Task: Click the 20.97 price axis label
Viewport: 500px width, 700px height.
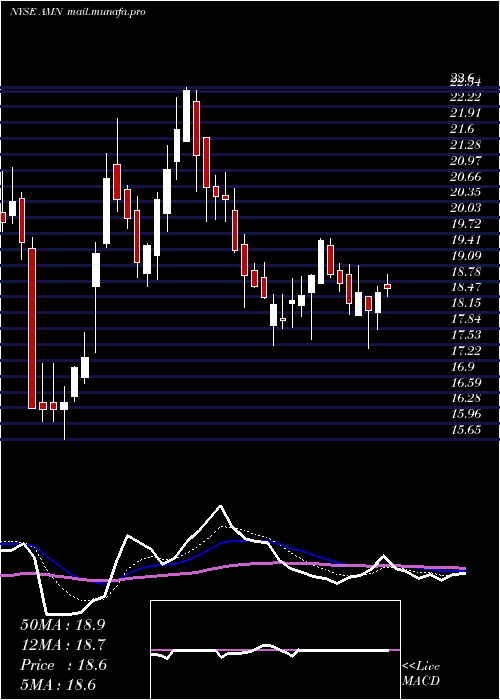Action: click(465, 161)
